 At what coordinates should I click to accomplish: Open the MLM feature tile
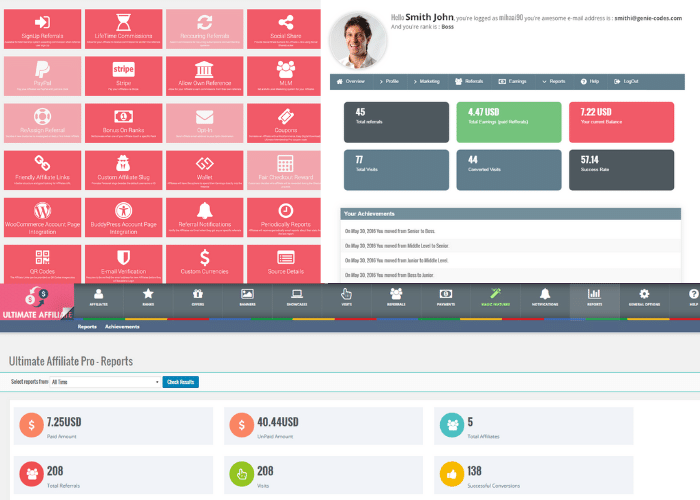(284, 76)
